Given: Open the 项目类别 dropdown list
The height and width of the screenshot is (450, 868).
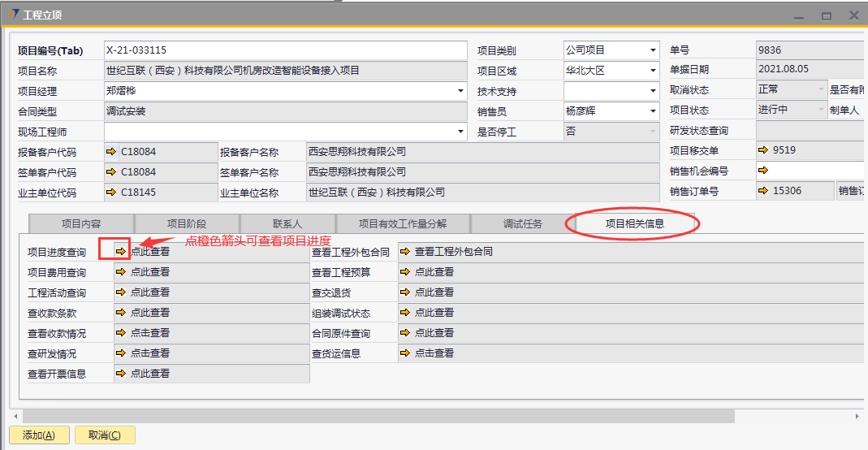Looking at the screenshot, I should tap(653, 50).
